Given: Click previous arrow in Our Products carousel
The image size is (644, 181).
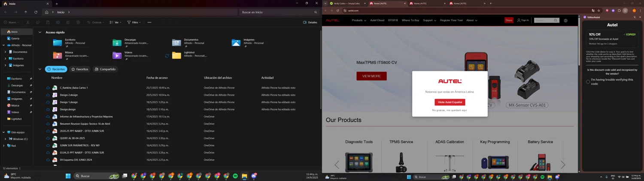Looking at the screenshot, I should 337,165.
